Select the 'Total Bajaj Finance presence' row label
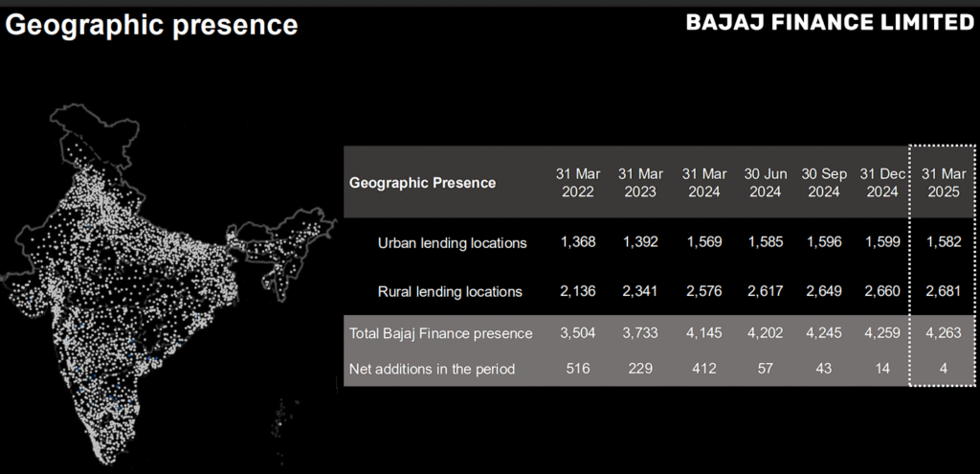 [x=440, y=333]
